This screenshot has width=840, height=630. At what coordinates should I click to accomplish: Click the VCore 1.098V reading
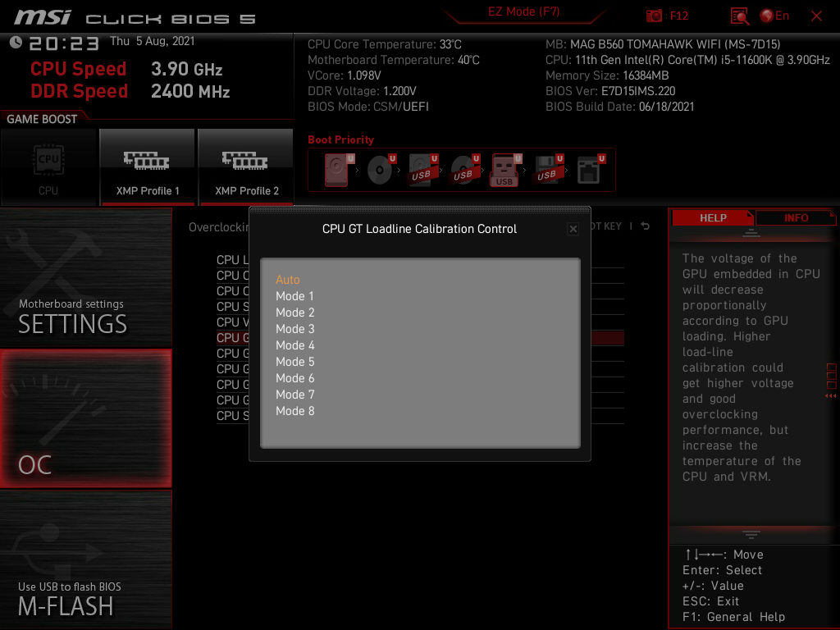point(344,75)
